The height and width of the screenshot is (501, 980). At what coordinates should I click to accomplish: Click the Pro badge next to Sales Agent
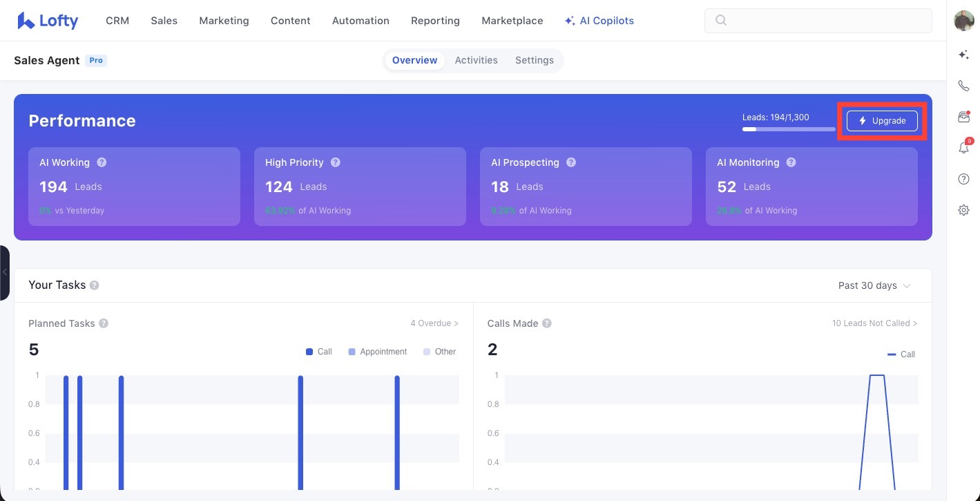click(96, 61)
